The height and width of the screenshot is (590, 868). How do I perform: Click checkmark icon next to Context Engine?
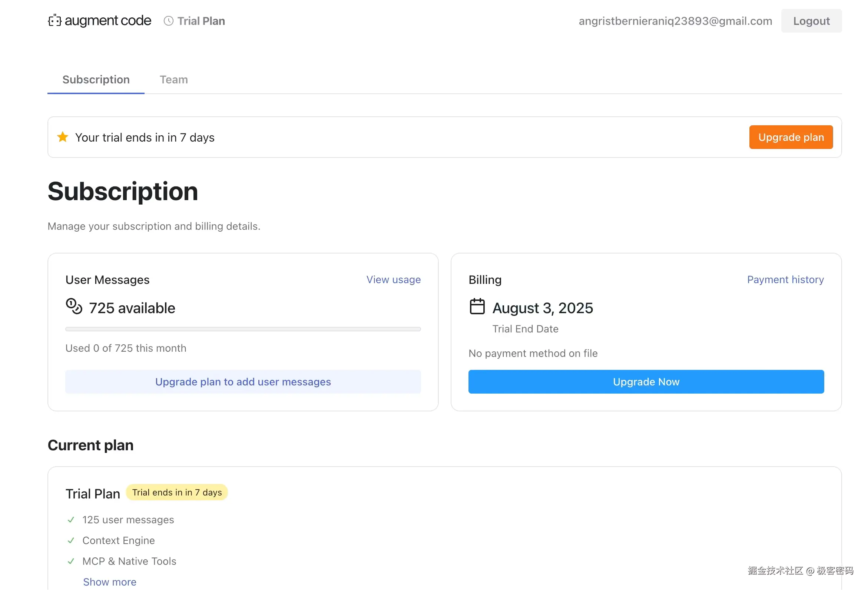point(71,540)
